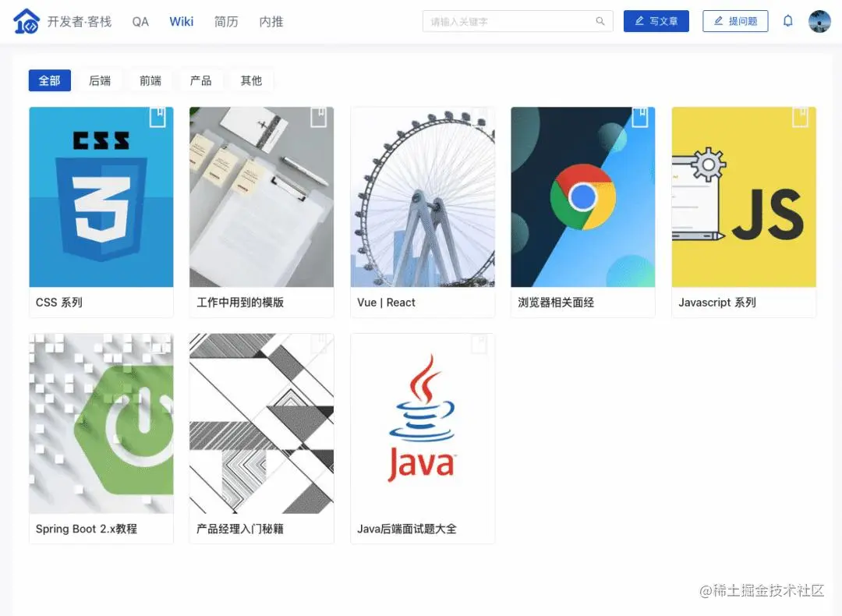Open the CSS3 logo cover image
The height and width of the screenshot is (616, 842).
101,197
